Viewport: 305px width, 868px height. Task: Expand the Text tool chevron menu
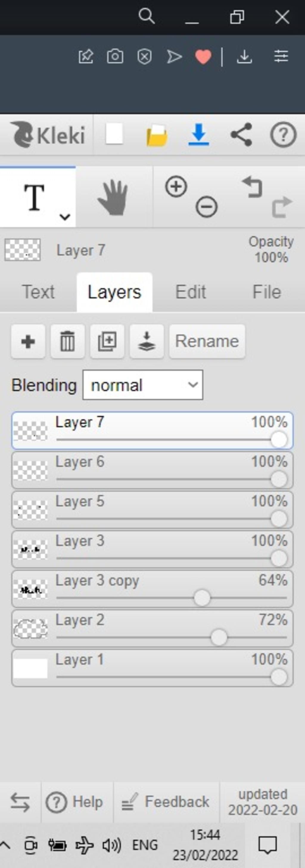tap(65, 217)
